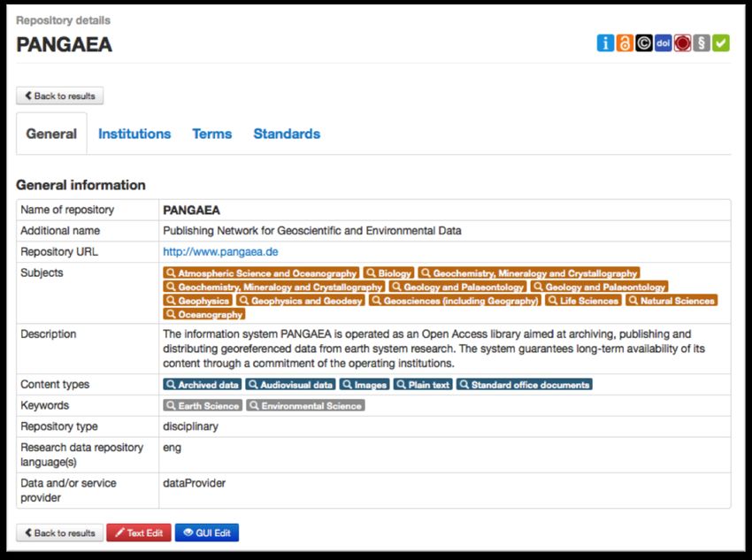The height and width of the screenshot is (560, 752).
Task: Click the large PANGAEA page heading
Action: [x=65, y=44]
